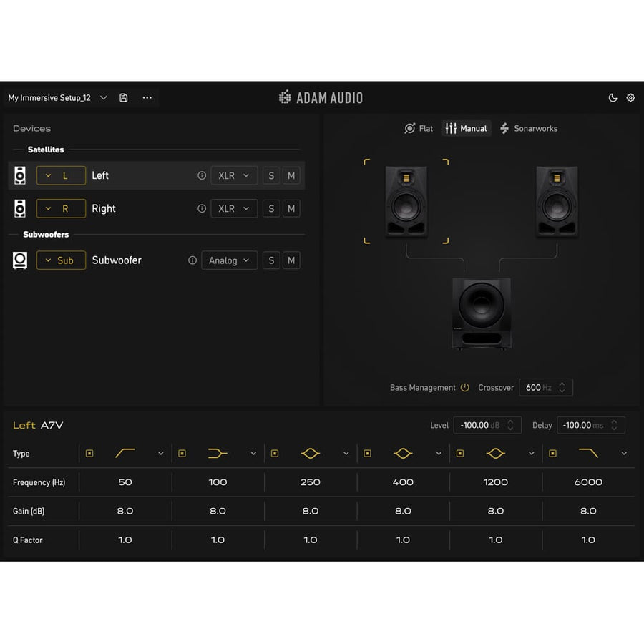Open the R channel assignment dropdown

[62, 208]
